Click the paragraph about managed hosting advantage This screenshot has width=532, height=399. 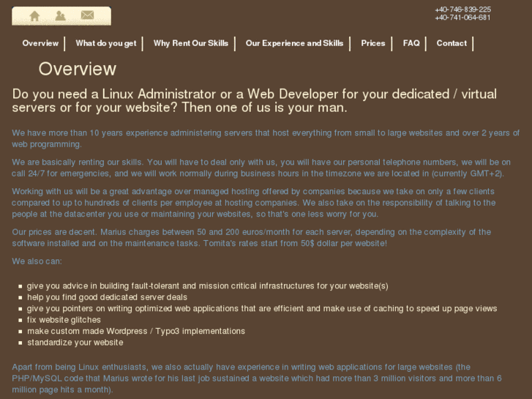tap(254, 203)
